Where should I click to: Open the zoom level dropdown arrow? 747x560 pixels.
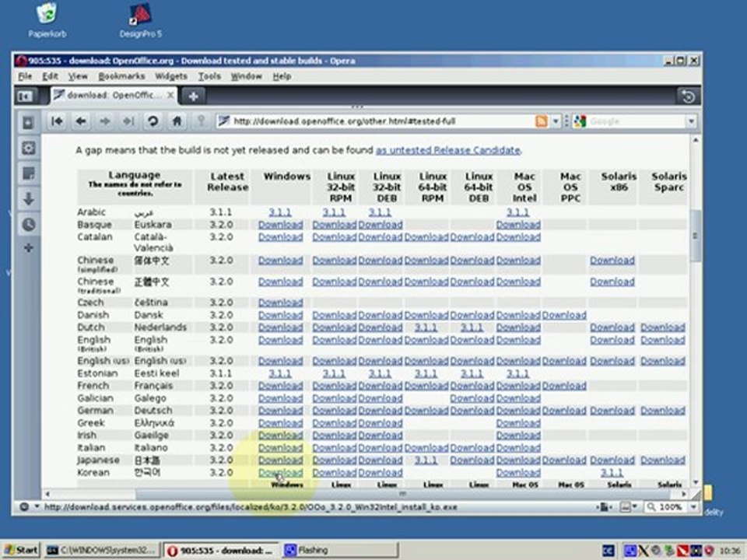[x=693, y=508]
